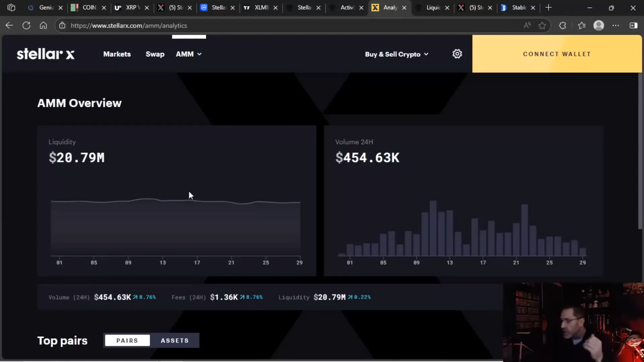Viewport: 644px width, 362px height.
Task: Click the Top pairs heading
Action: click(x=62, y=341)
